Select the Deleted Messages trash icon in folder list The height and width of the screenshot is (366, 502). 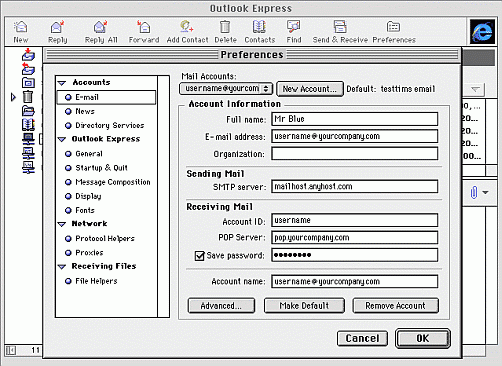coord(28,97)
